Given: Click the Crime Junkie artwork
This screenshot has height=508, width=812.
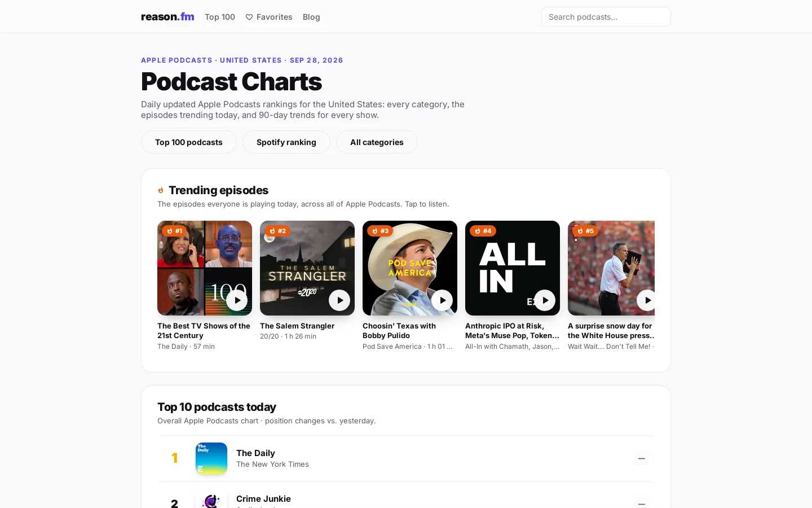Looking at the screenshot, I should 211,500.
